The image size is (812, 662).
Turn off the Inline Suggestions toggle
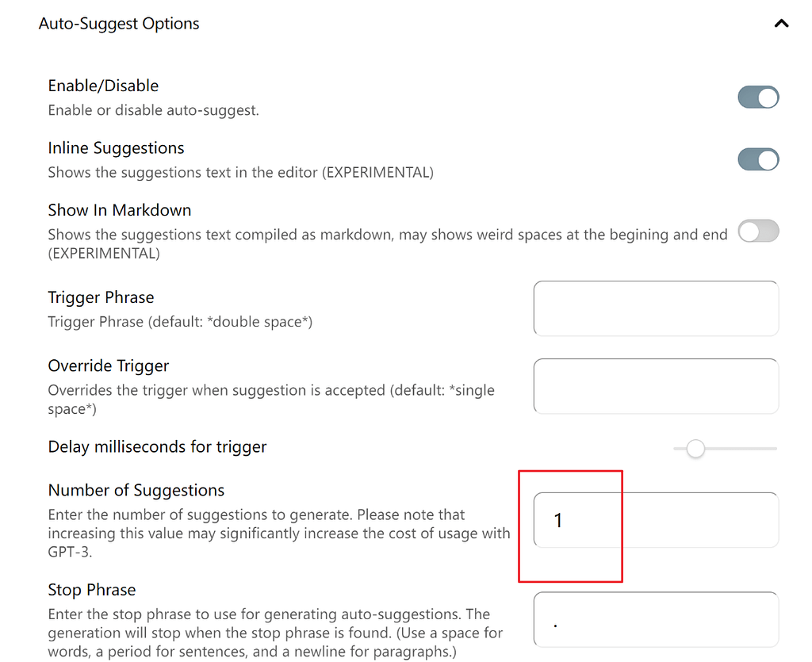click(x=758, y=160)
